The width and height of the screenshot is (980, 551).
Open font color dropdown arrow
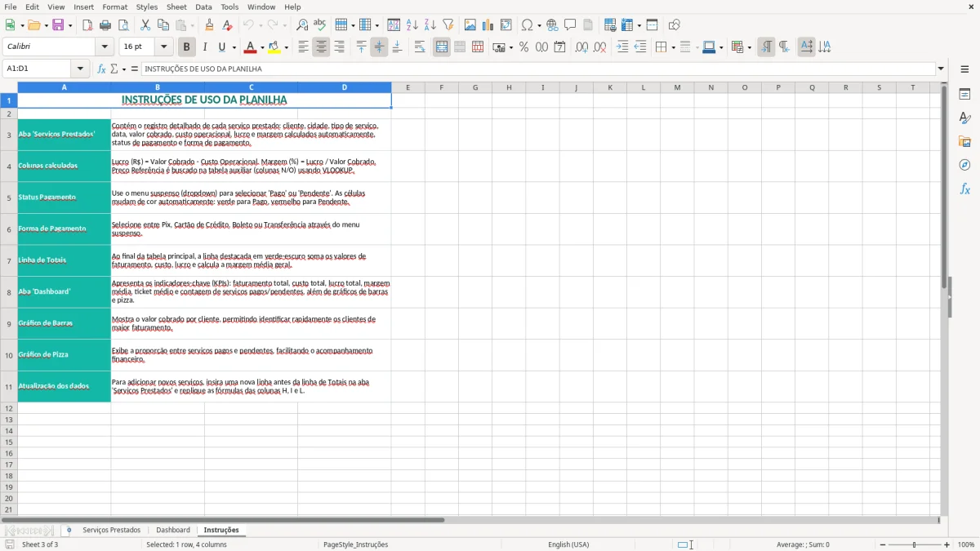click(261, 47)
